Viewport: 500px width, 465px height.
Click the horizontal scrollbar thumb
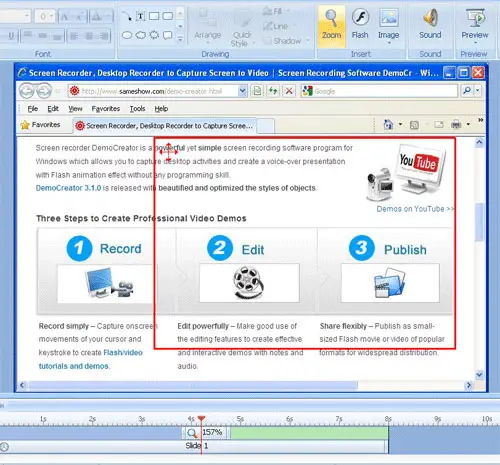point(193,386)
